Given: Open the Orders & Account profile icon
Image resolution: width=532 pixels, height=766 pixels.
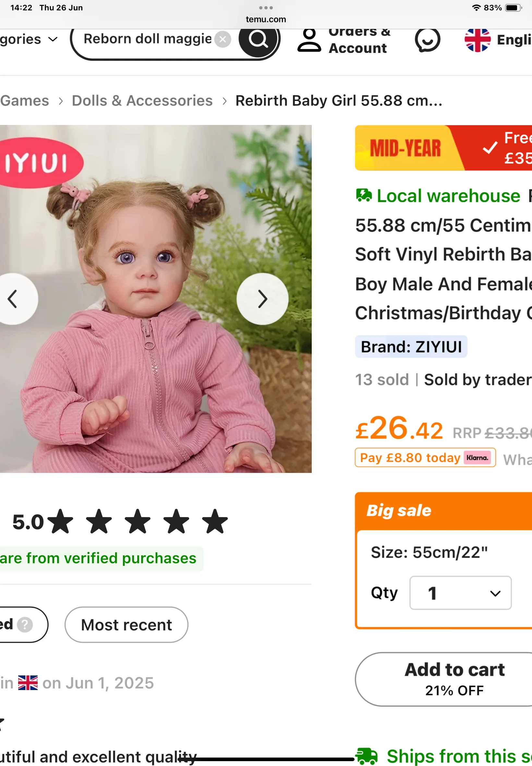Looking at the screenshot, I should [309, 41].
